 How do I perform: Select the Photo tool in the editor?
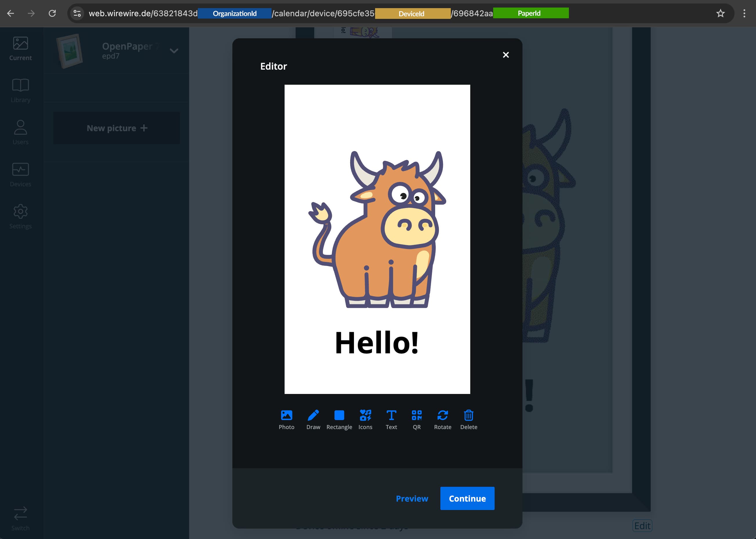coord(286,419)
